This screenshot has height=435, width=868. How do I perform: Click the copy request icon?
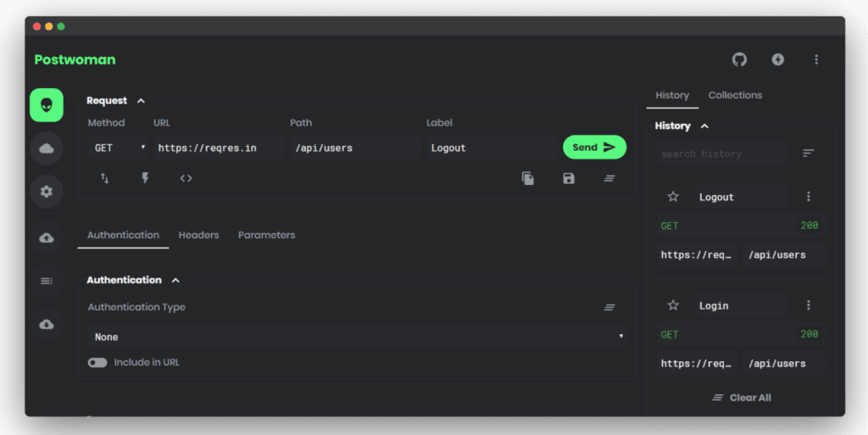[x=527, y=178]
